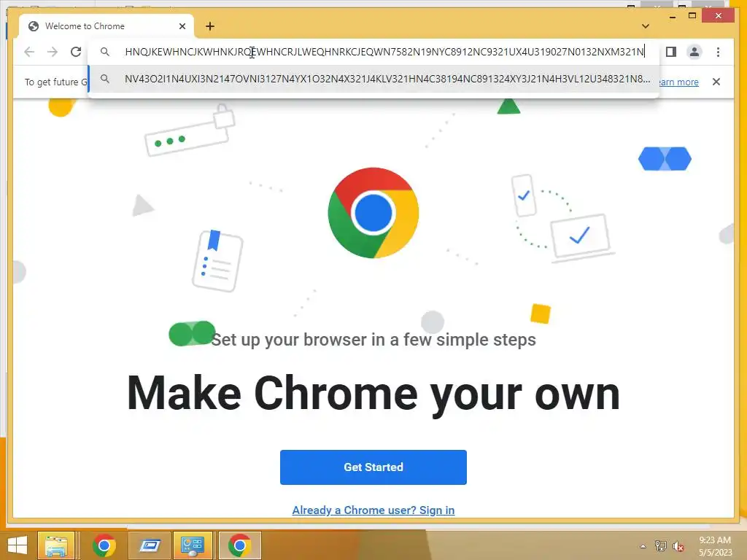This screenshot has height=560, width=747.
Task: Open a new tab with the plus button
Action: point(210,26)
